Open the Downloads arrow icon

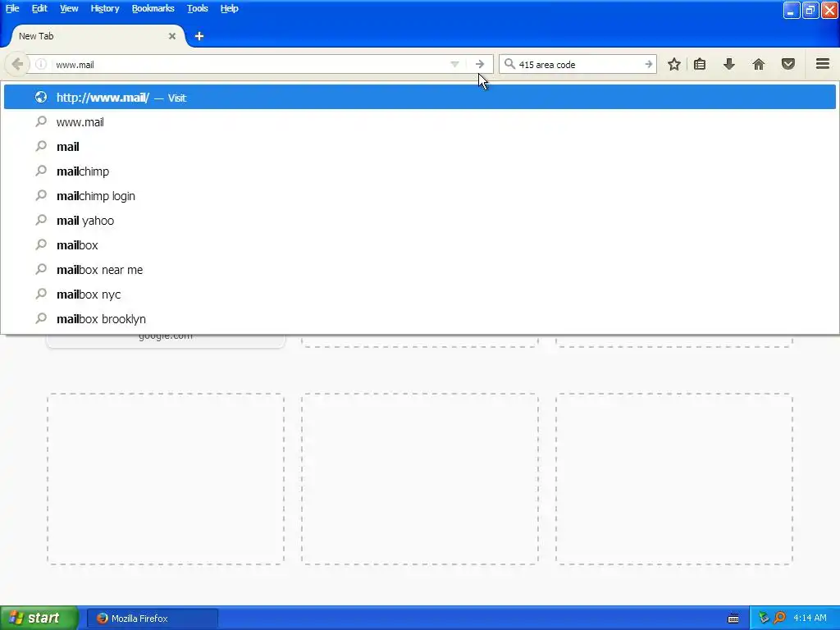pyautogui.click(x=729, y=64)
